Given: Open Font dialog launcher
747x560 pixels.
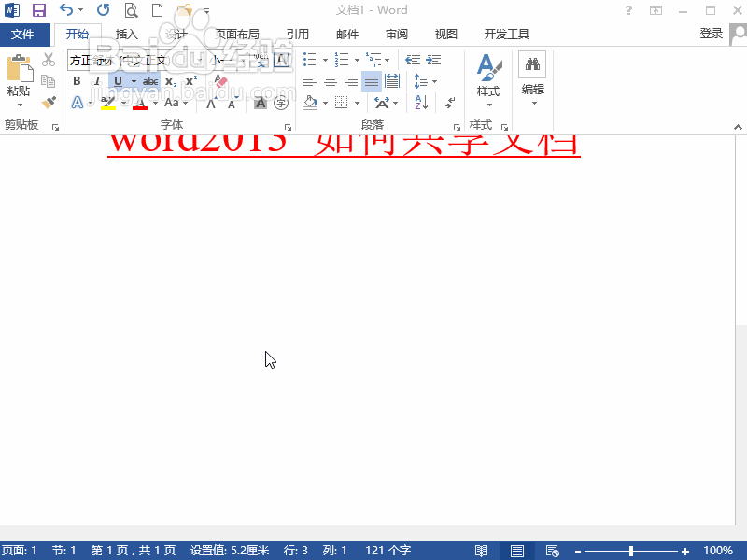Looking at the screenshot, I should [x=288, y=127].
